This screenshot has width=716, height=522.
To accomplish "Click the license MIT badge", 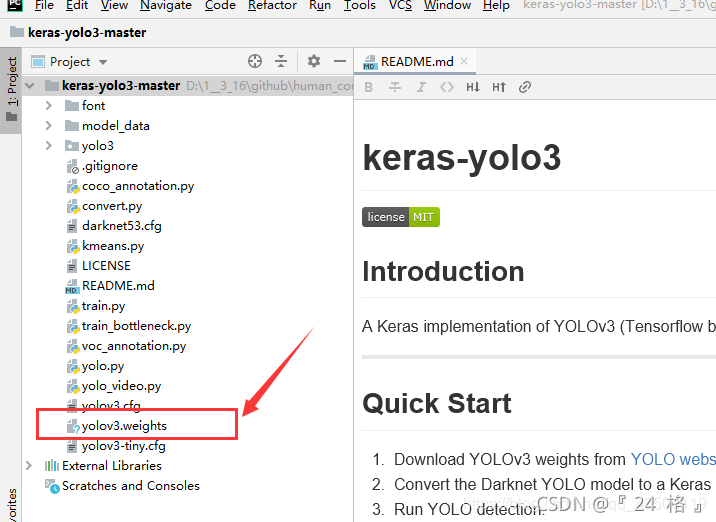I will coord(401,217).
